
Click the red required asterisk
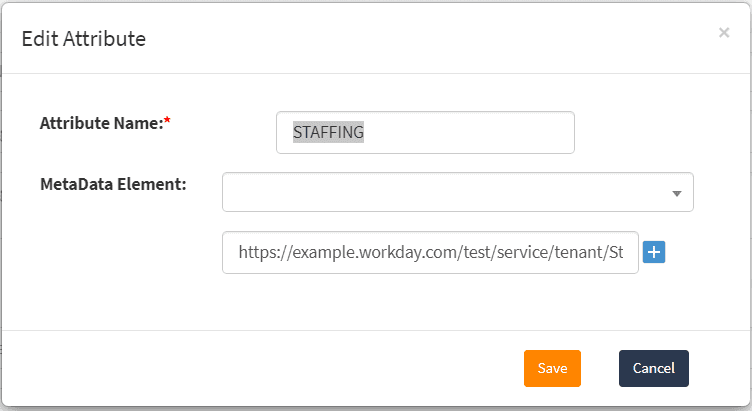[x=167, y=123]
